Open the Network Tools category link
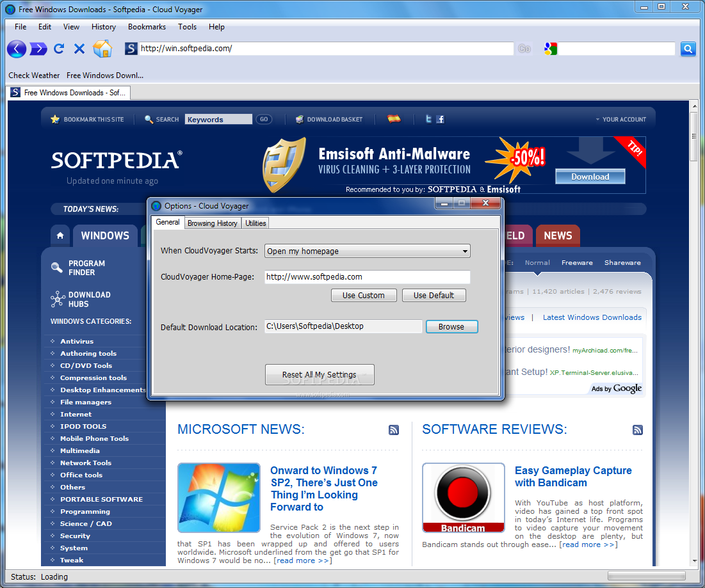705x588 pixels. 86,463
